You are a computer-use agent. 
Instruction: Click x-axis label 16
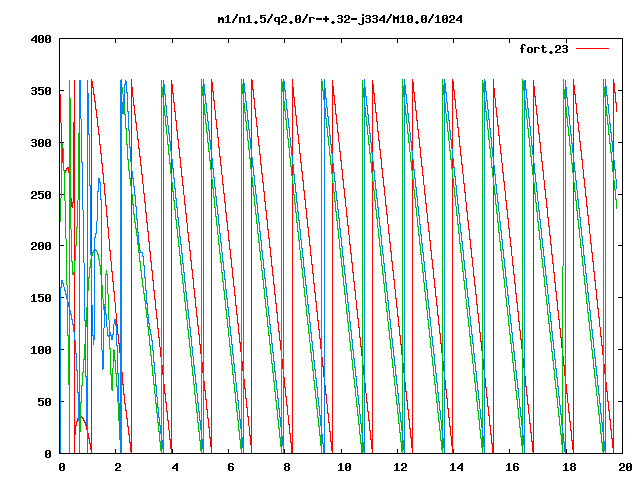tap(512, 467)
